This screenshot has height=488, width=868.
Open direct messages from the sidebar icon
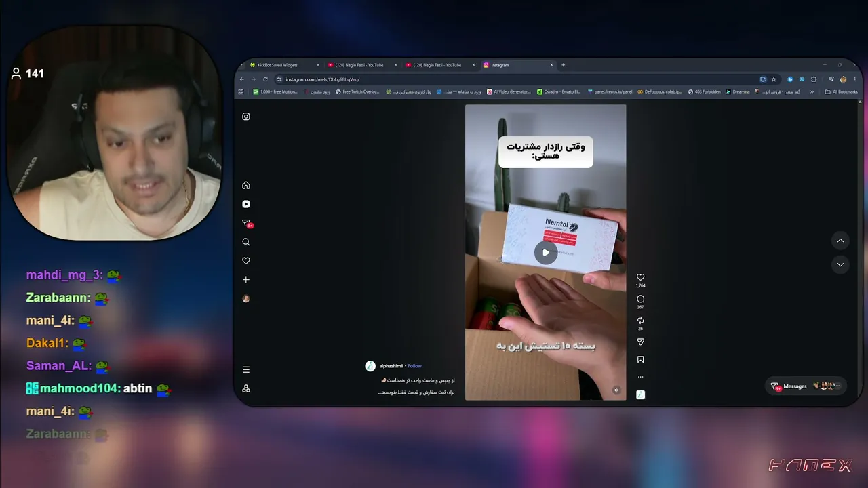246,223
